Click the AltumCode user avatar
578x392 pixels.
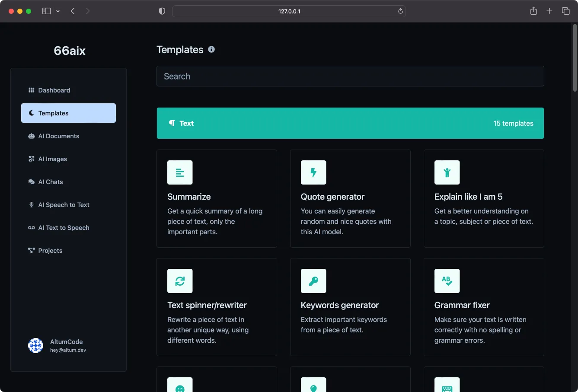(x=35, y=345)
